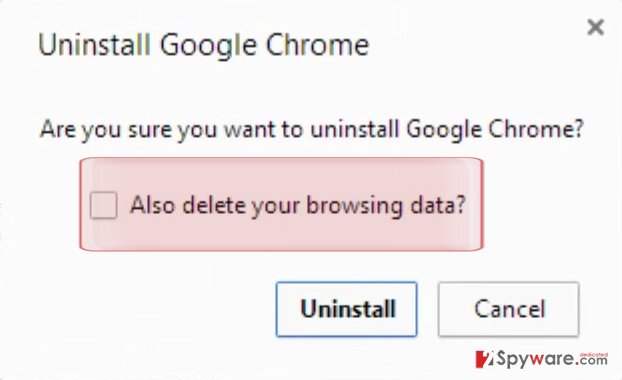Select the blue-outlined Uninstall button

pyautogui.click(x=347, y=309)
